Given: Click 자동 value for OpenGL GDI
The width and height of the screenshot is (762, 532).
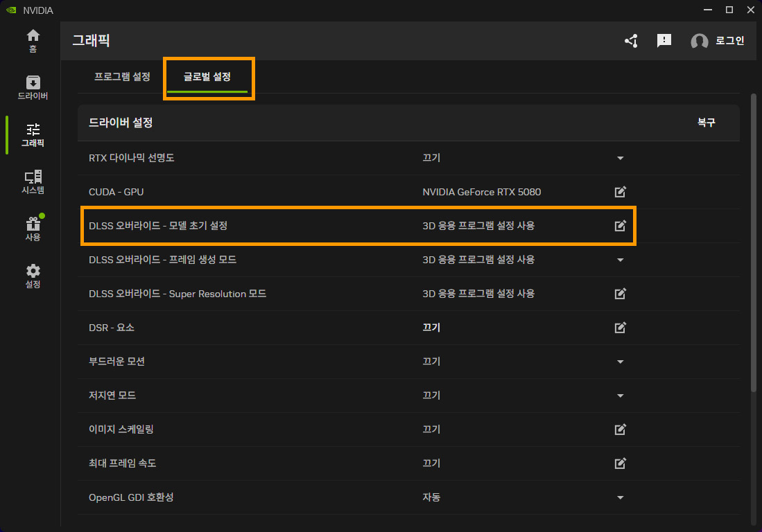Looking at the screenshot, I should (431, 497).
